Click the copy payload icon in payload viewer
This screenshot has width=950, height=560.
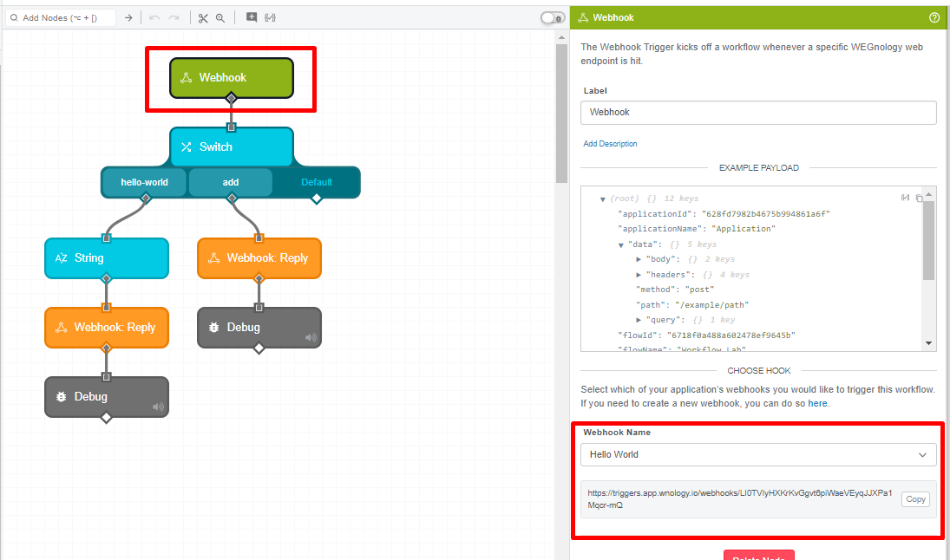tap(919, 198)
